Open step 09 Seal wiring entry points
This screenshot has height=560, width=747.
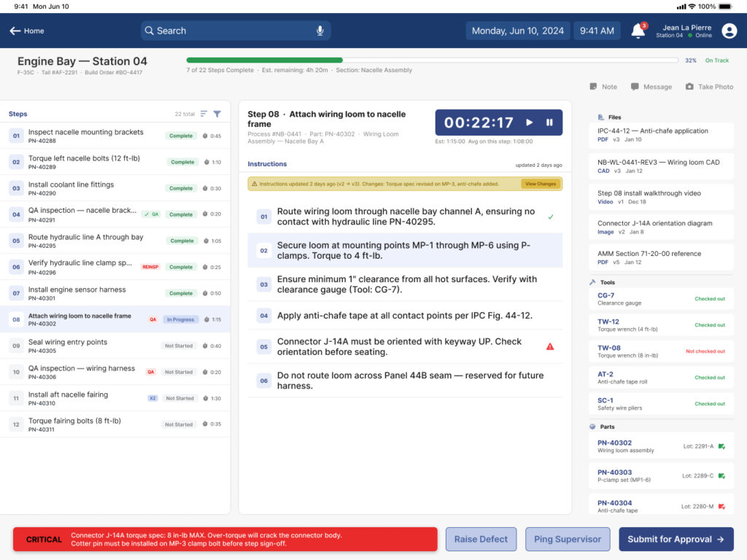(x=115, y=346)
